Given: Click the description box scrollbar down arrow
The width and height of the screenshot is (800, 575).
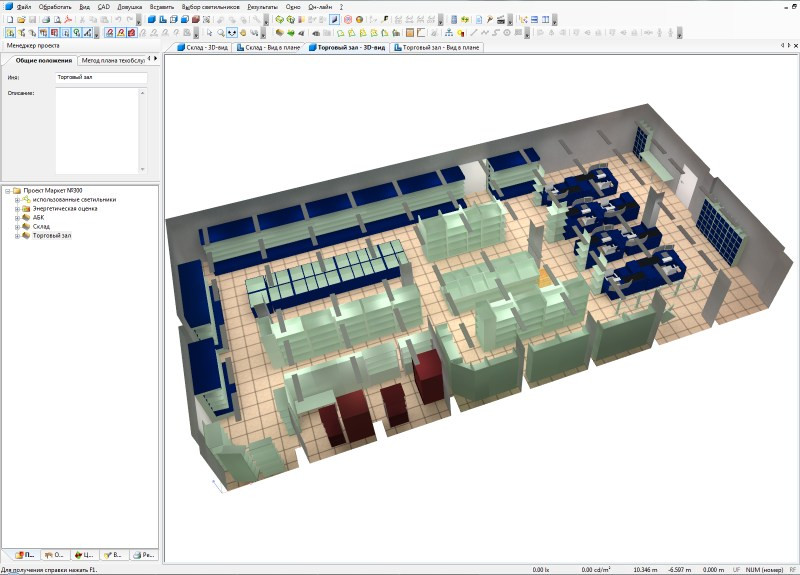Looking at the screenshot, I should point(142,169).
